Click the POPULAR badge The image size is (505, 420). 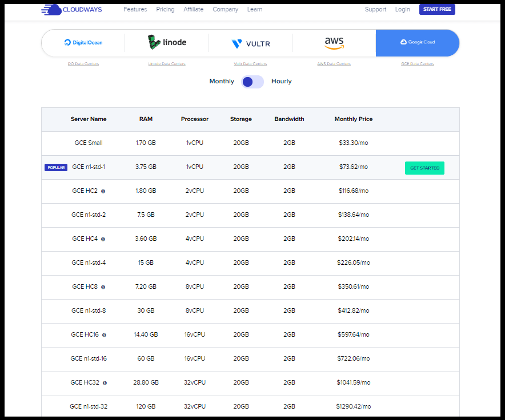pyautogui.click(x=56, y=167)
